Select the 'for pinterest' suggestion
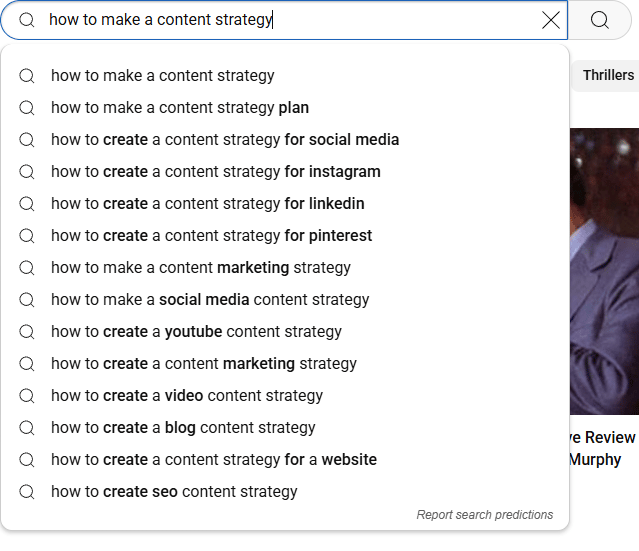The image size is (639, 551). (x=211, y=235)
